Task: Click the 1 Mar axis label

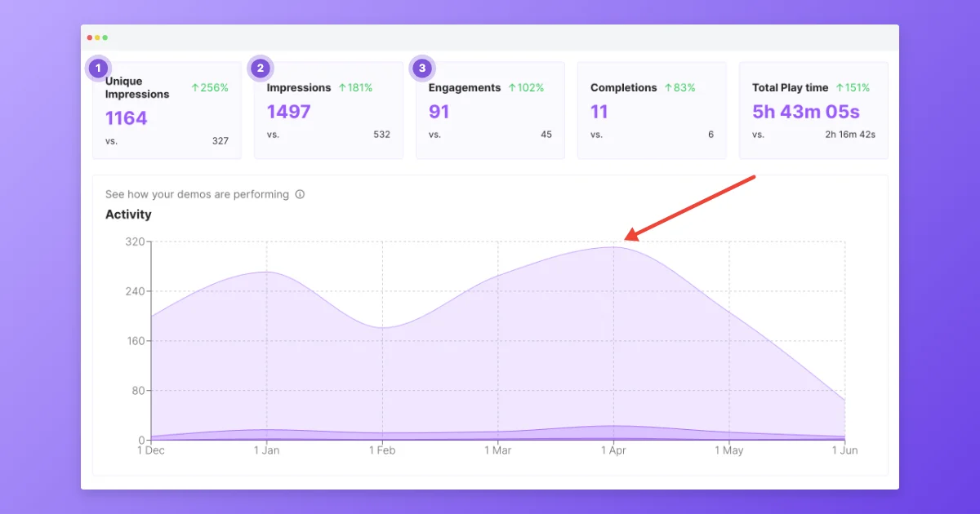Action: (498, 450)
